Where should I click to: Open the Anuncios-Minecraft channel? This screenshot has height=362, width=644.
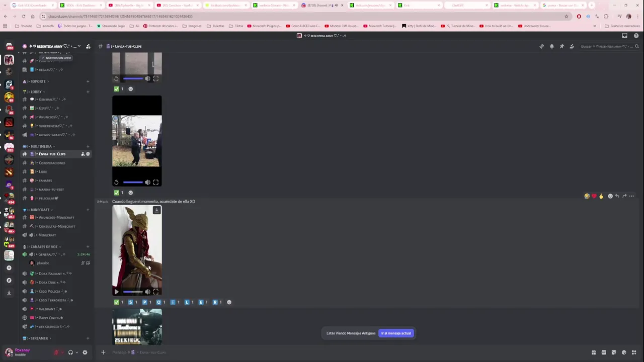pos(56,218)
